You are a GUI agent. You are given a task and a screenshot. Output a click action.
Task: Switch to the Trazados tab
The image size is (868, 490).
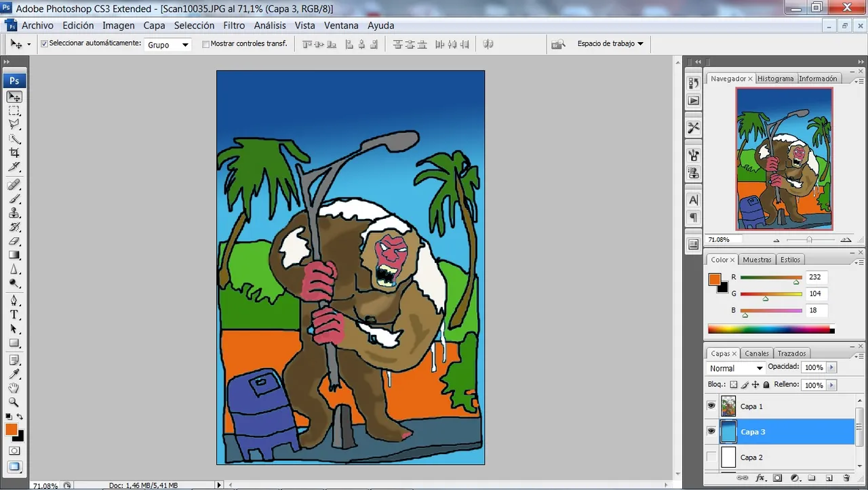[791, 353]
